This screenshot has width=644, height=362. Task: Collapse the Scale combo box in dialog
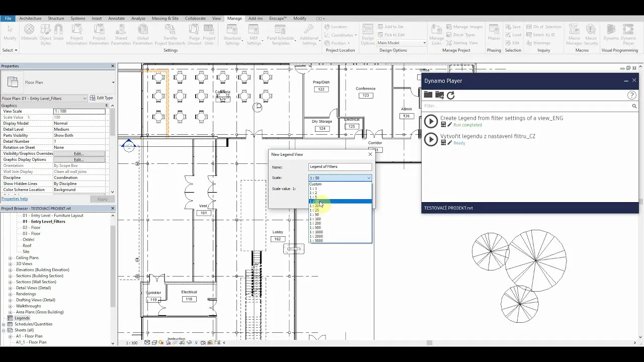click(369, 178)
